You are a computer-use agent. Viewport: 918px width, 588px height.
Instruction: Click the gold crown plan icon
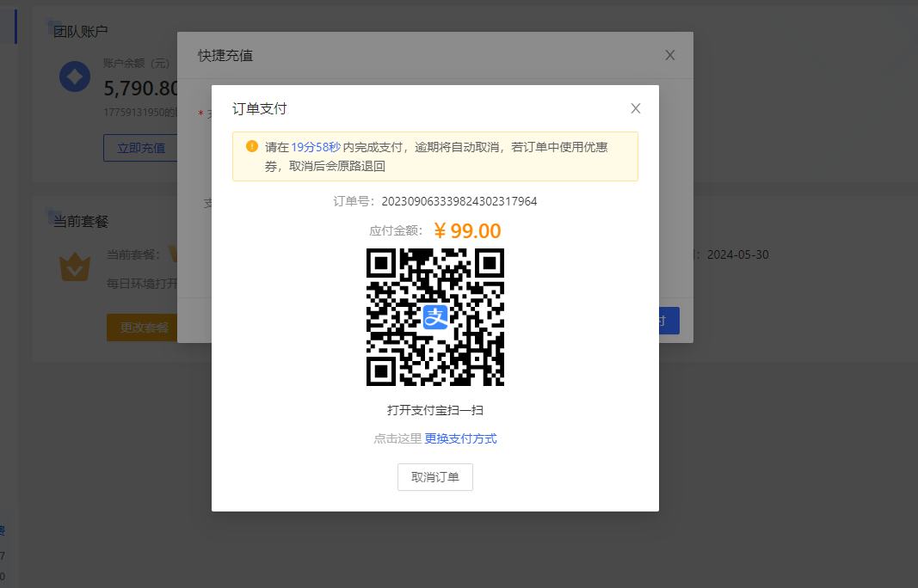[x=75, y=266]
